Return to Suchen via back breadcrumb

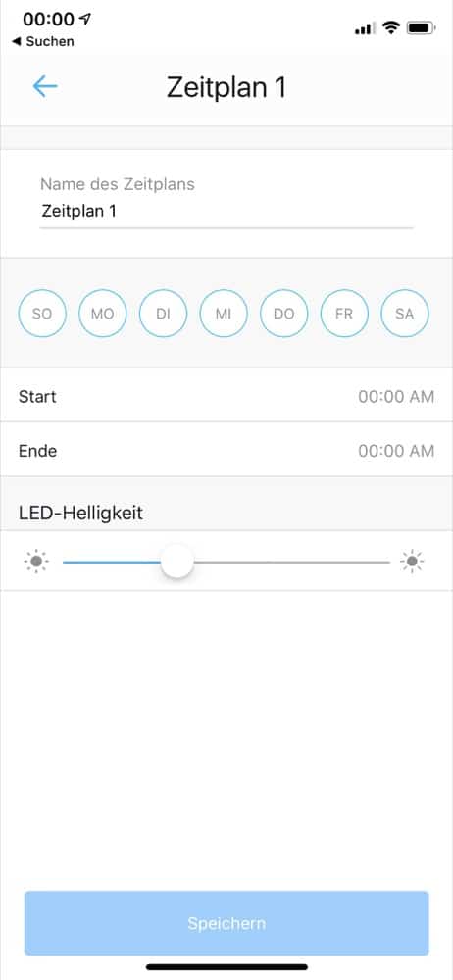(43, 41)
